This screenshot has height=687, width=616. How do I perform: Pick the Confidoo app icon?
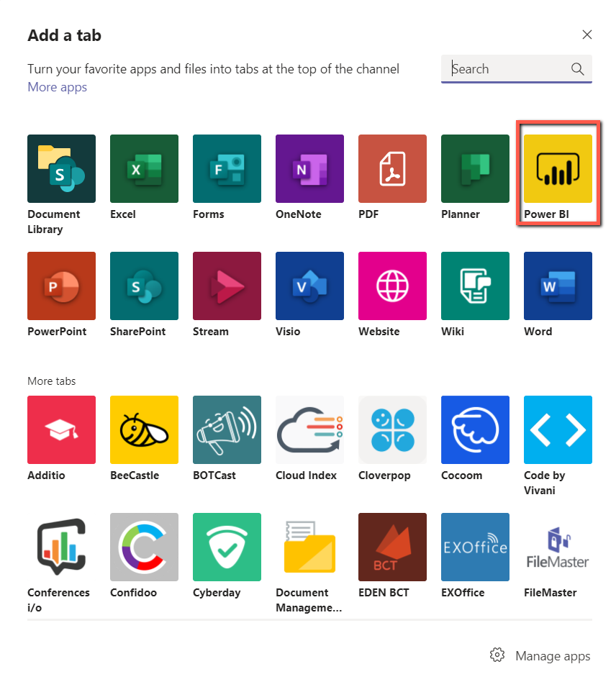click(x=144, y=547)
